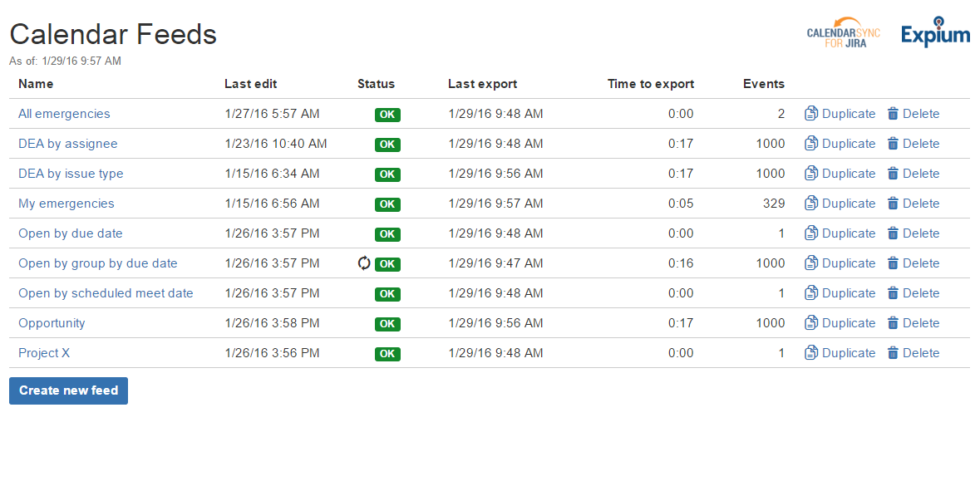The height and width of the screenshot is (491, 980).
Task: Click trash icon in DEA by issue type row
Action: pyautogui.click(x=893, y=174)
